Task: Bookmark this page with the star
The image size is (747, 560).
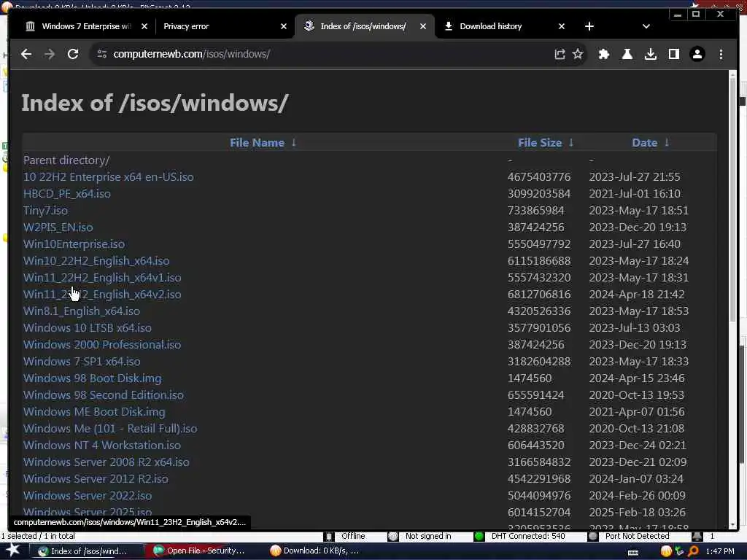Action: click(x=578, y=54)
